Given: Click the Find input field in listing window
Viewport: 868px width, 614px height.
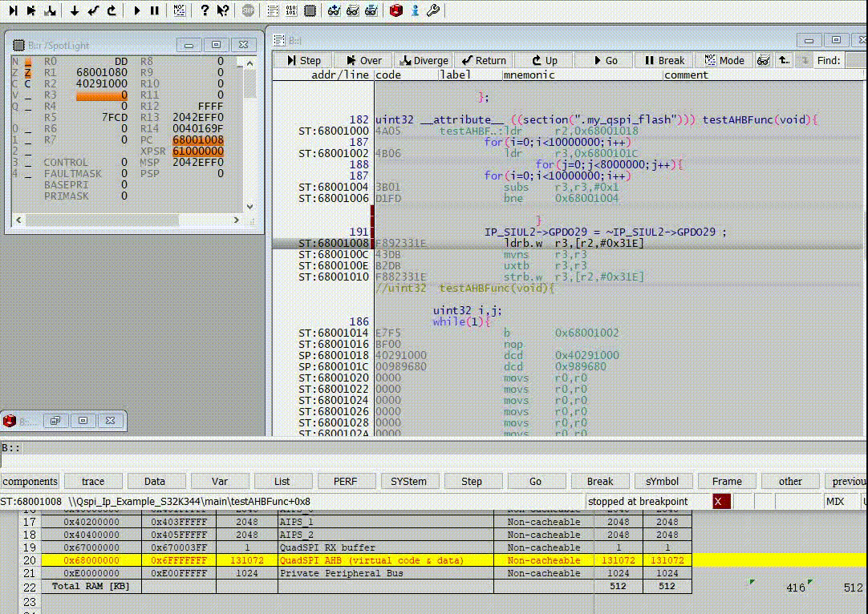Looking at the screenshot, I should pyautogui.click(x=857, y=60).
